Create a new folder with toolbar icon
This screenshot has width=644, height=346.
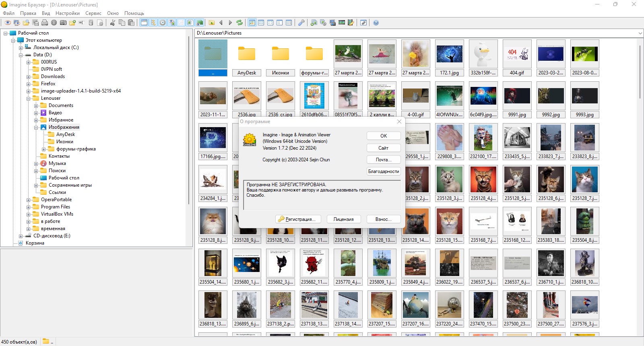(x=72, y=23)
